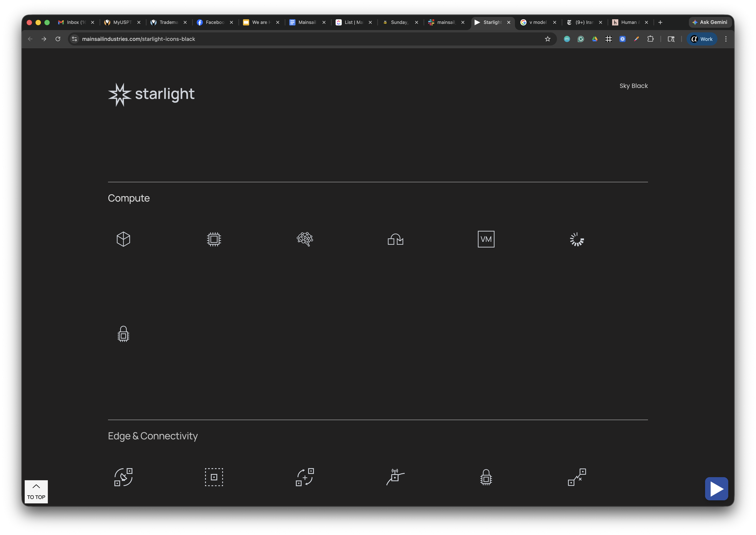Image resolution: width=756 pixels, height=535 pixels.
Task: Open the Google Drive extension icon
Action: 595,39
